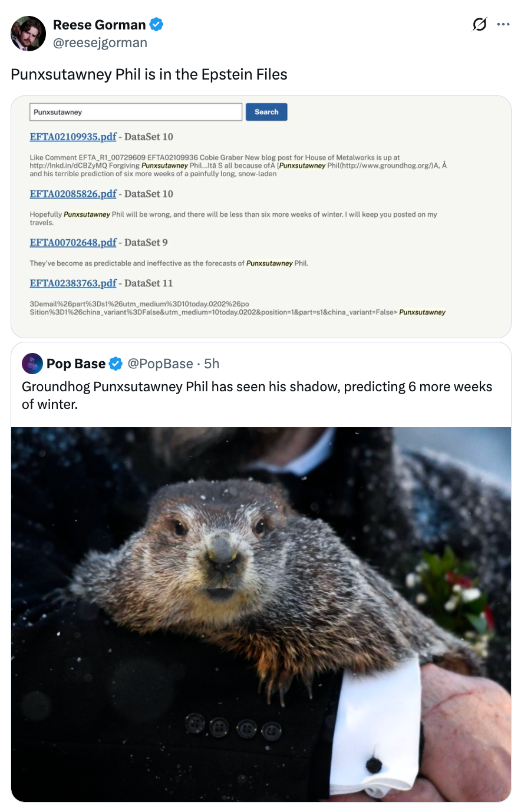521x812 pixels.
Task: Open the EFTA02383763.pdf link
Action: click(x=73, y=283)
